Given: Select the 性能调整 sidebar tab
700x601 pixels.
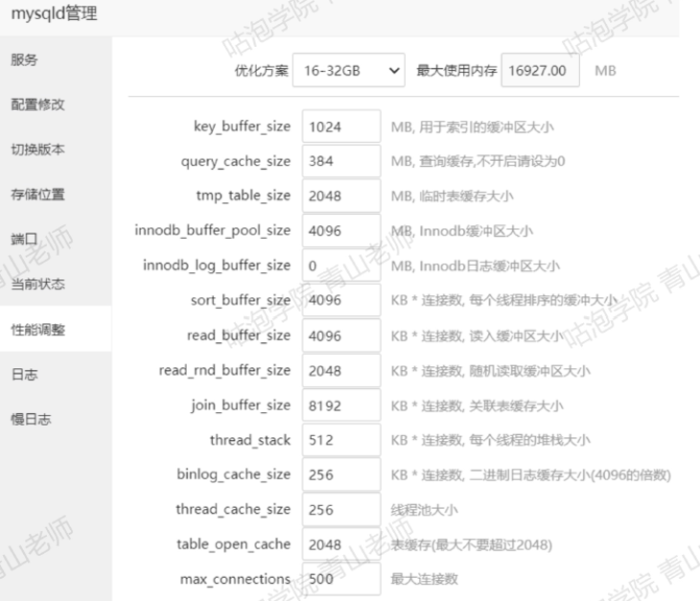Looking at the screenshot, I should click(x=37, y=330).
